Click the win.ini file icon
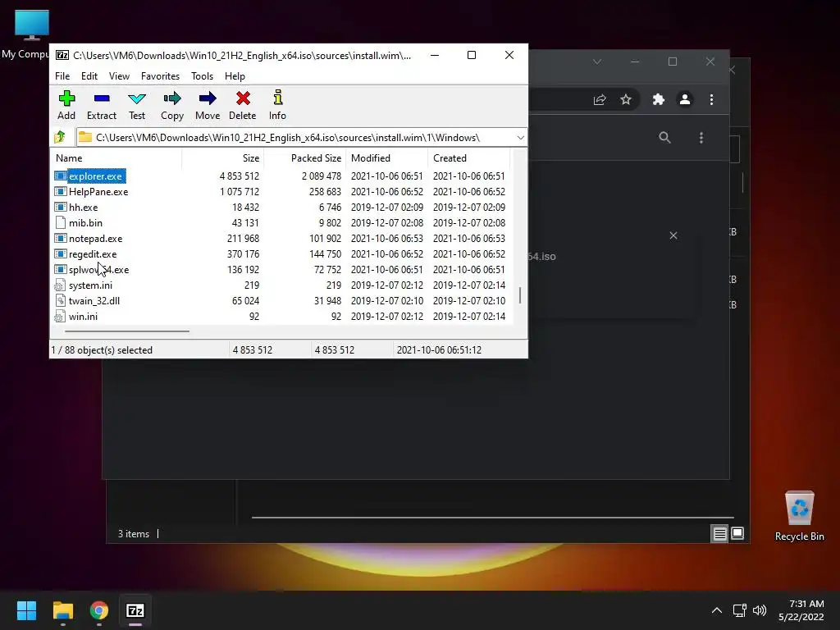The image size is (840, 630). (61, 316)
